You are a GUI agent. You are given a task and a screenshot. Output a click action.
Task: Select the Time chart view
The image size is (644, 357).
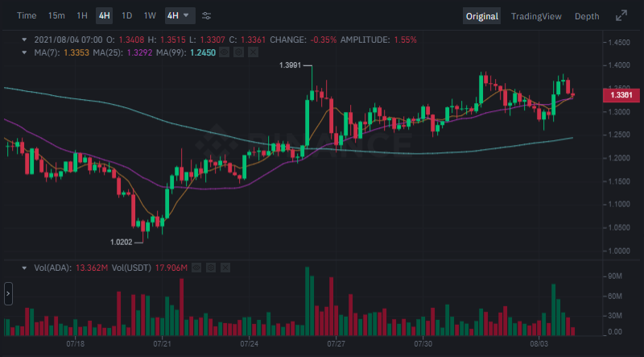27,16
